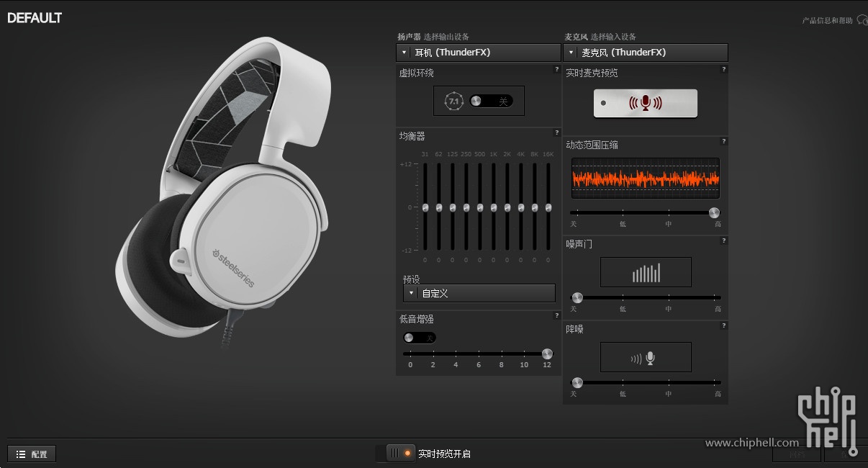Viewport: 868px width, 468px height.
Task: Click the 62 Hz equalizer slider handle
Action: click(x=439, y=207)
